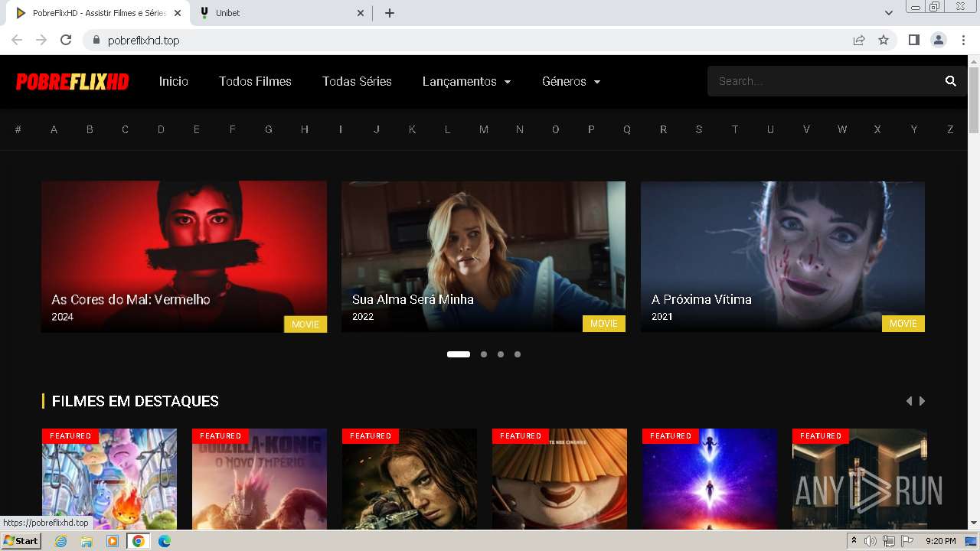Expand the Géneros dropdown menu

pyautogui.click(x=571, y=81)
